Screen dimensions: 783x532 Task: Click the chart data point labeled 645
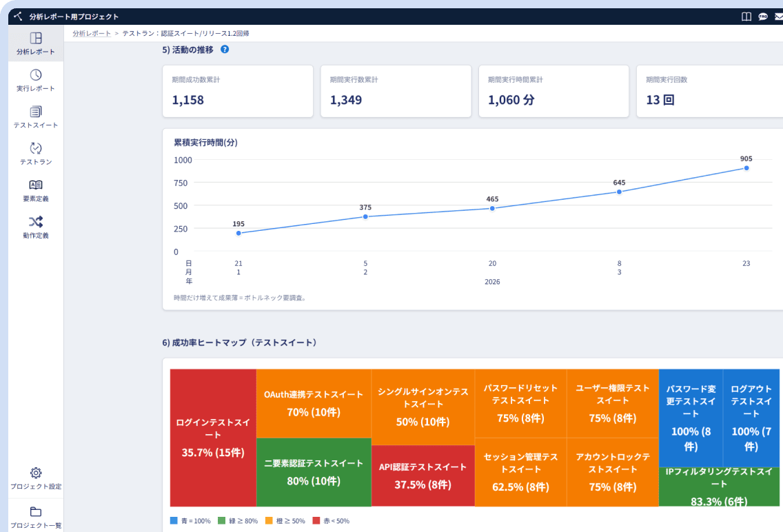(619, 192)
